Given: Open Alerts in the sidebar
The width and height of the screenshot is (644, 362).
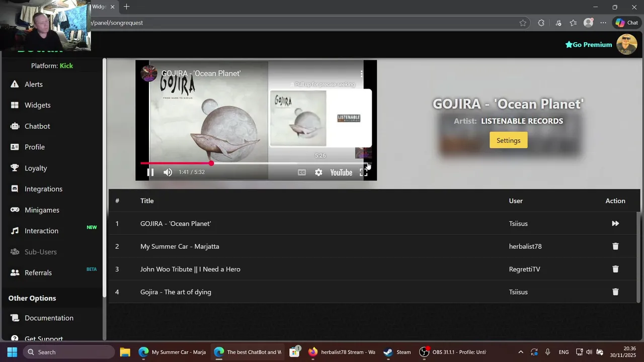Looking at the screenshot, I should (33, 84).
